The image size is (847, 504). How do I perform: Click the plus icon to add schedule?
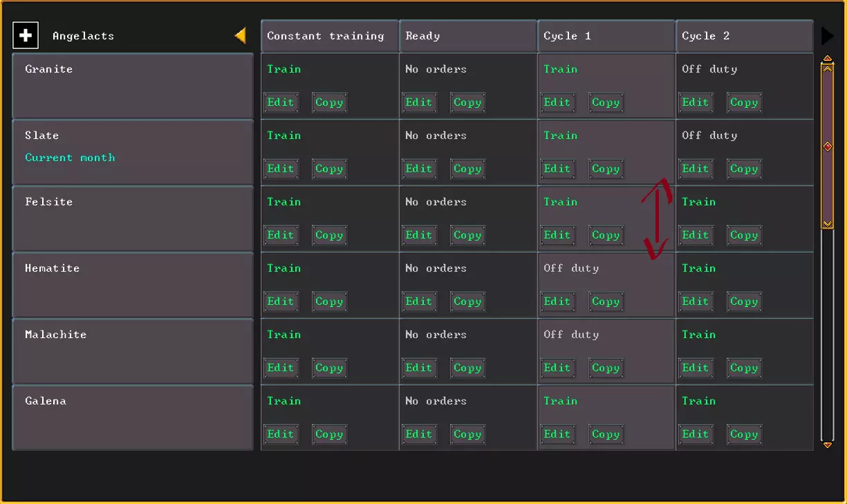[x=26, y=35]
